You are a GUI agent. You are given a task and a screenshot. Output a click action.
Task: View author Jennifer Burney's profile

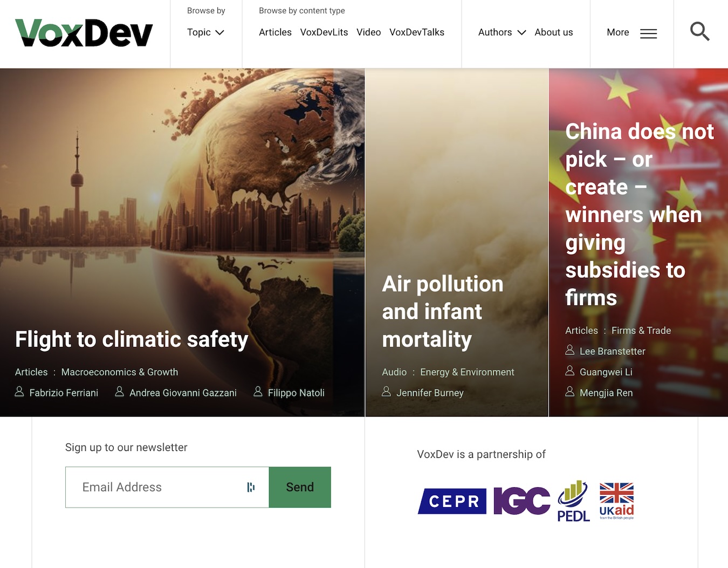(429, 393)
